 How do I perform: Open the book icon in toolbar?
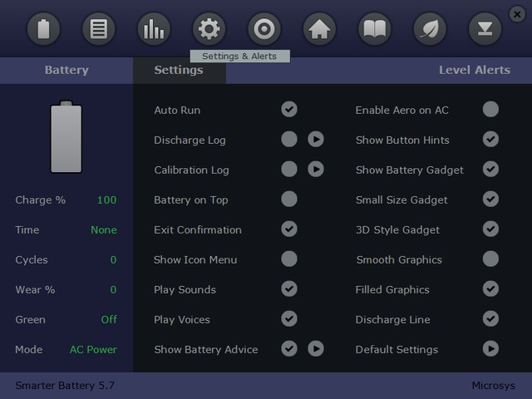coord(374,30)
